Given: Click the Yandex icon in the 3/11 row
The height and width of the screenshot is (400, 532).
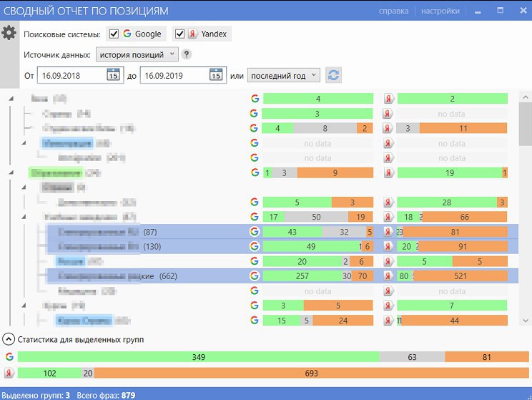Looking at the screenshot, I should 388,128.
